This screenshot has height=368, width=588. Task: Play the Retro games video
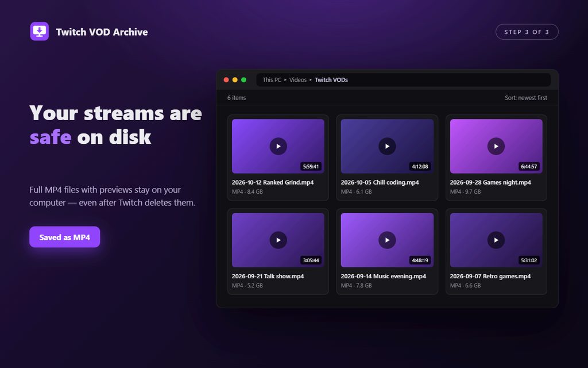pos(496,240)
